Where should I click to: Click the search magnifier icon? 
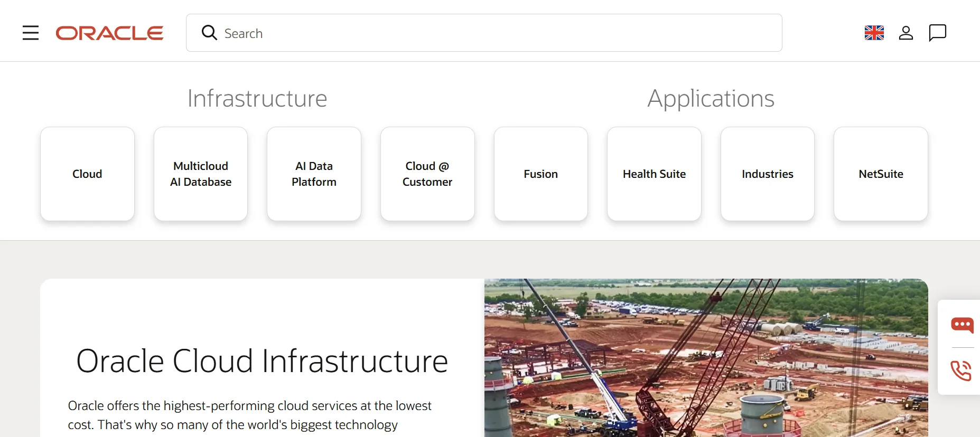[209, 33]
